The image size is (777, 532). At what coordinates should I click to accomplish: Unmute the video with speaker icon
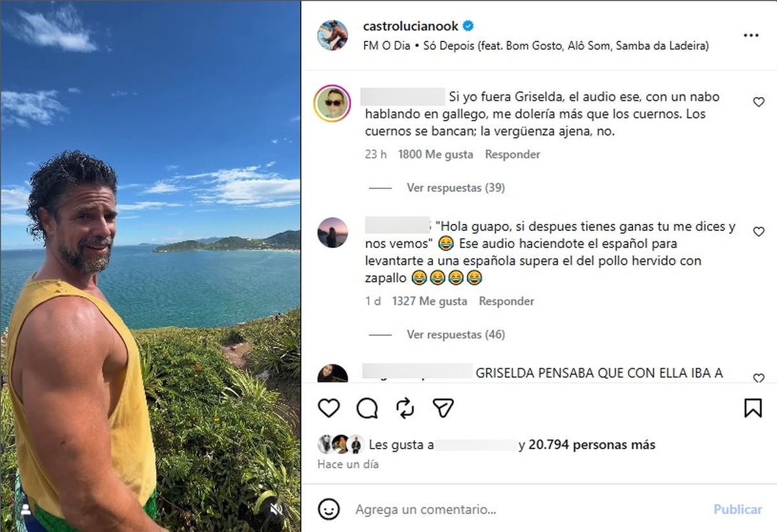(276, 509)
